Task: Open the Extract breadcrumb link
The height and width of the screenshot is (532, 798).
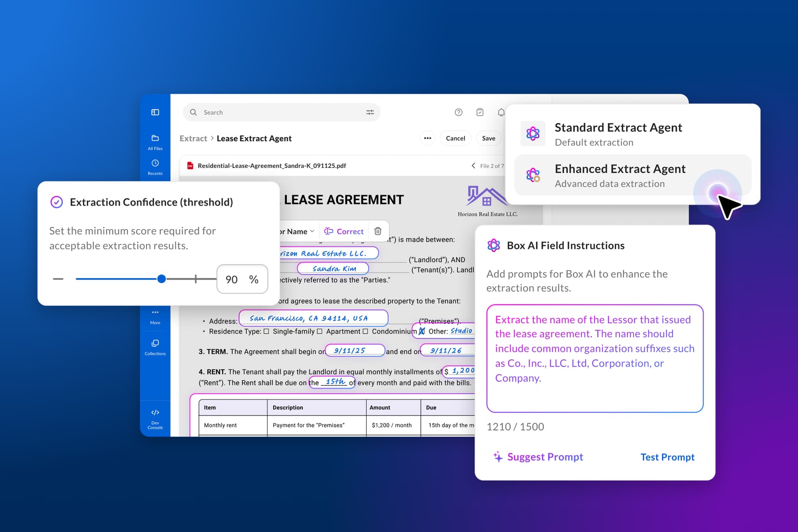Action: tap(193, 138)
